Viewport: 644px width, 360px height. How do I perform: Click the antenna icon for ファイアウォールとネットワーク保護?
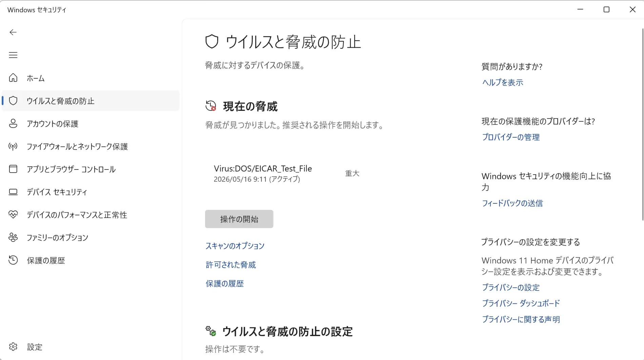point(13,146)
